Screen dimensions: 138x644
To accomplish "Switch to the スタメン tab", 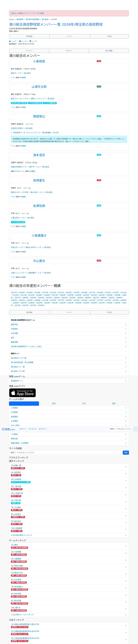I will tap(69, 51).
